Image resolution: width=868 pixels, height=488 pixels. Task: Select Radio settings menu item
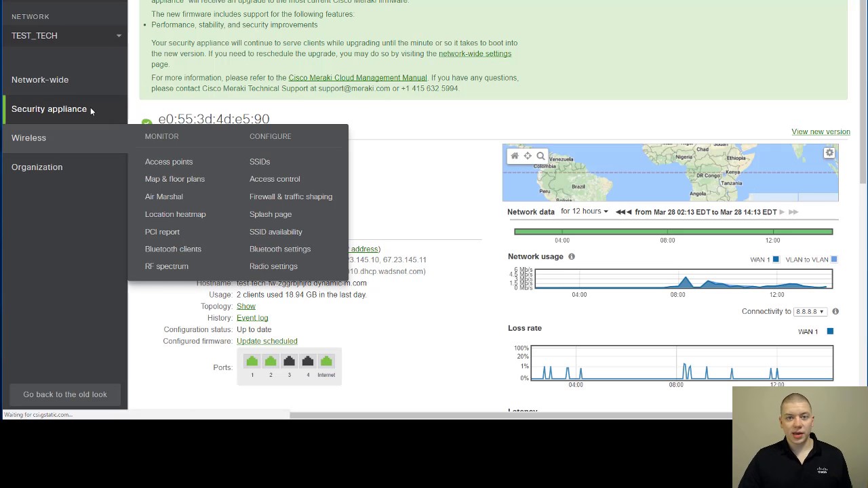273,266
